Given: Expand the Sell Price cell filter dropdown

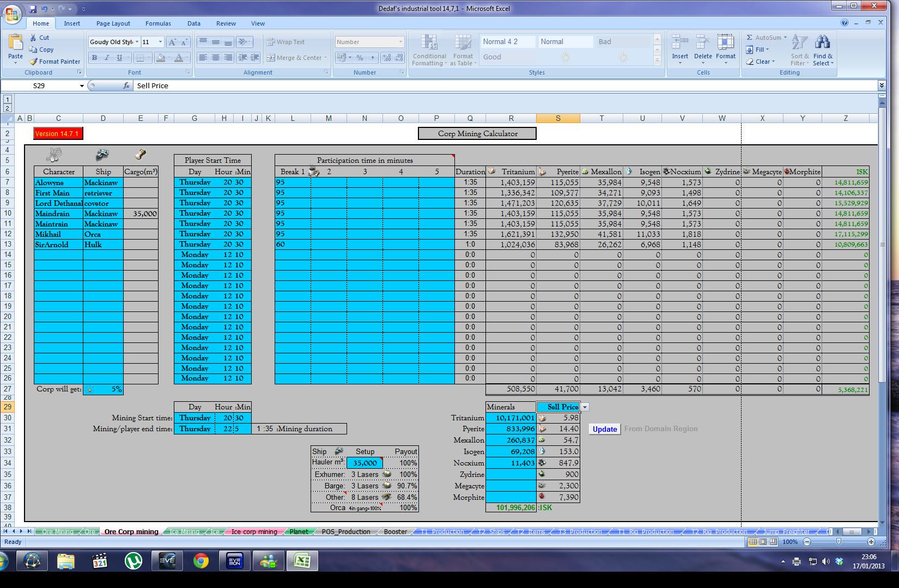Looking at the screenshot, I should 585,407.
